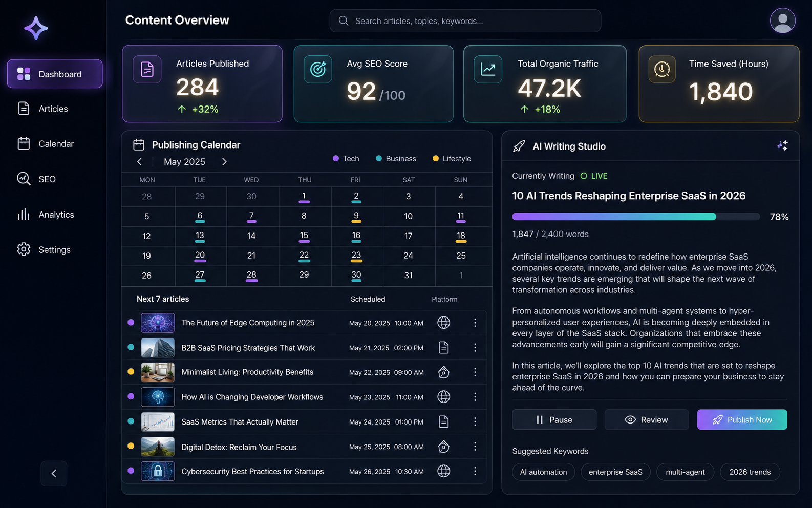Click 'Minimalist Living: Productivity Benefits' title
The width and height of the screenshot is (812, 508).
[247, 372]
